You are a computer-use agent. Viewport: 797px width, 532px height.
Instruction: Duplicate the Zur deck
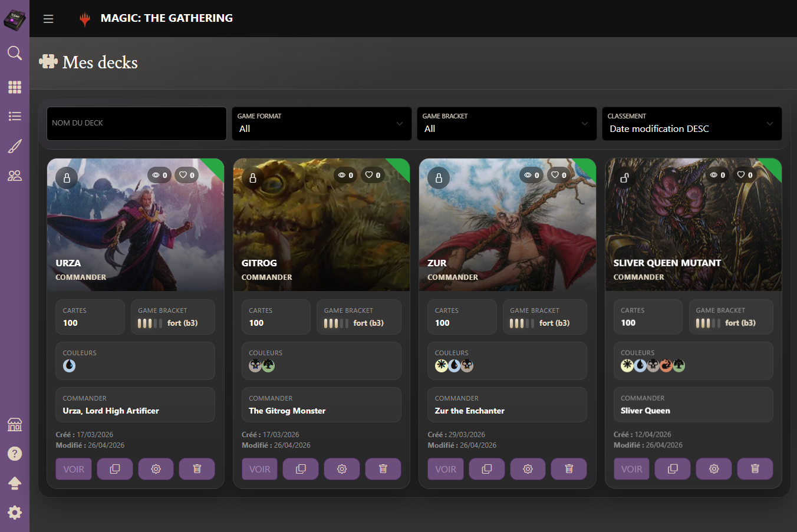point(487,469)
